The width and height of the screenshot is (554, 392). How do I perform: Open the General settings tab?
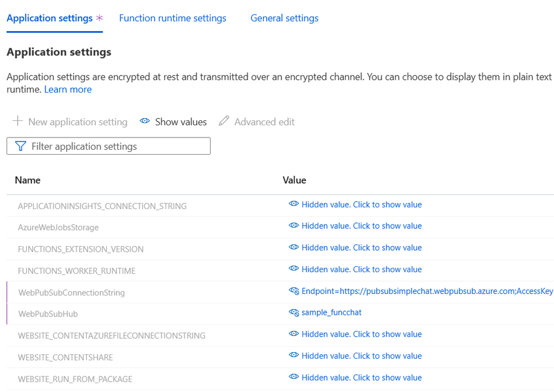284,18
